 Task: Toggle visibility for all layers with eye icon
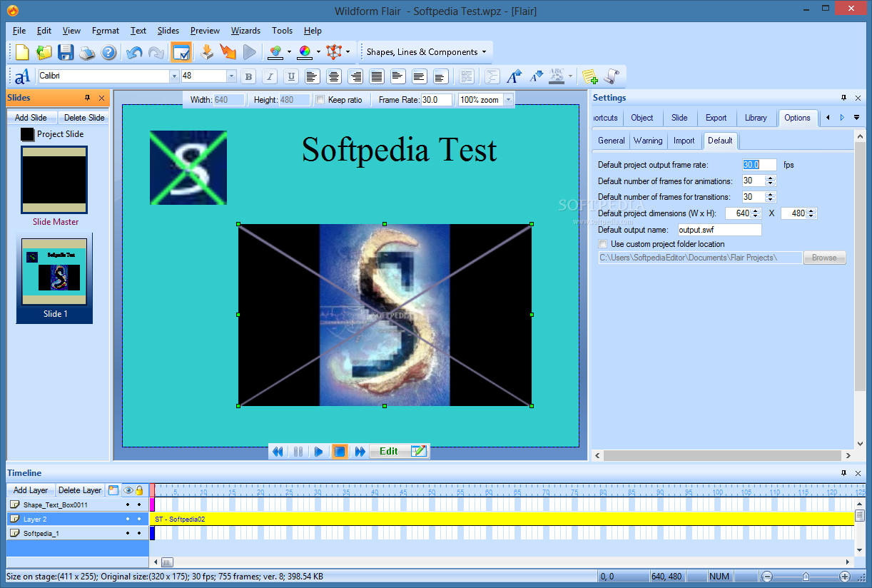[128, 490]
